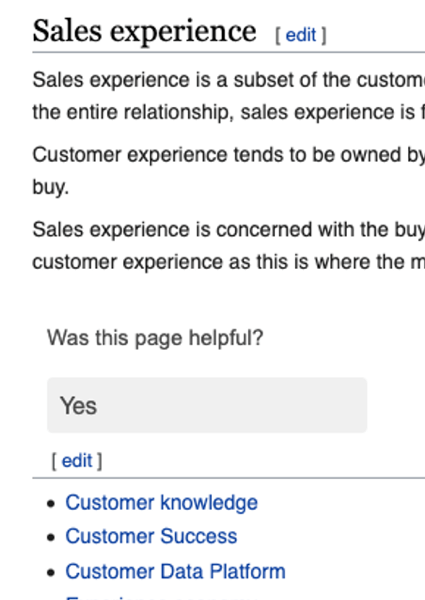This screenshot has width=425, height=600.
Task: Click paragraph starting 'Customer experience tends to be'
Action: click(x=229, y=171)
